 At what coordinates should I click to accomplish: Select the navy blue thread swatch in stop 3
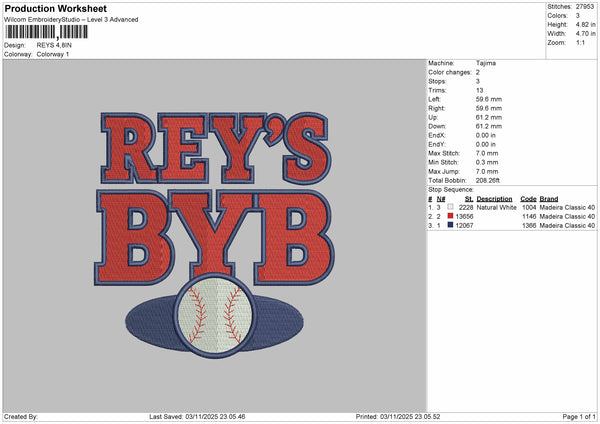click(451, 225)
